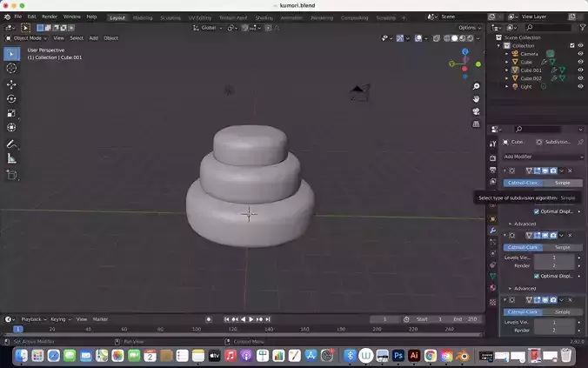Image resolution: width=588 pixels, height=368 pixels.
Task: Play the animation in timeline
Action: pyautogui.click(x=251, y=319)
